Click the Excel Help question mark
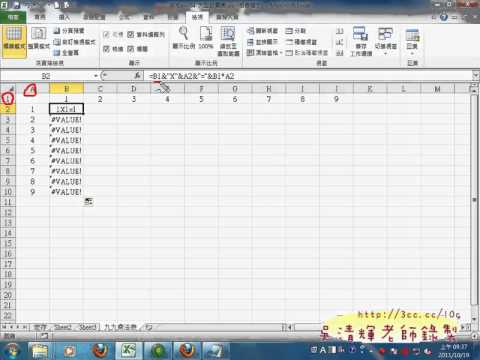The image size is (480, 360). pyautogui.click(x=444, y=17)
